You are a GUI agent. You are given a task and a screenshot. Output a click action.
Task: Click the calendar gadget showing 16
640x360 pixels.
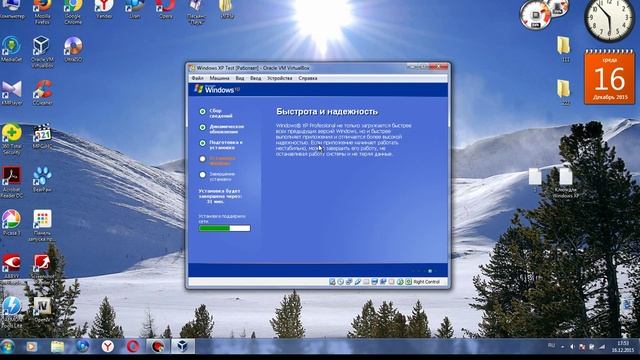coord(610,77)
